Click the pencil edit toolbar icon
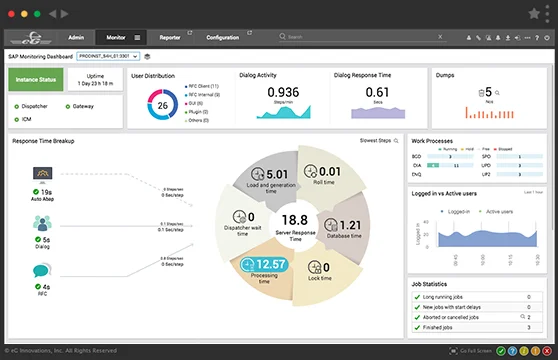 [x=479, y=37]
